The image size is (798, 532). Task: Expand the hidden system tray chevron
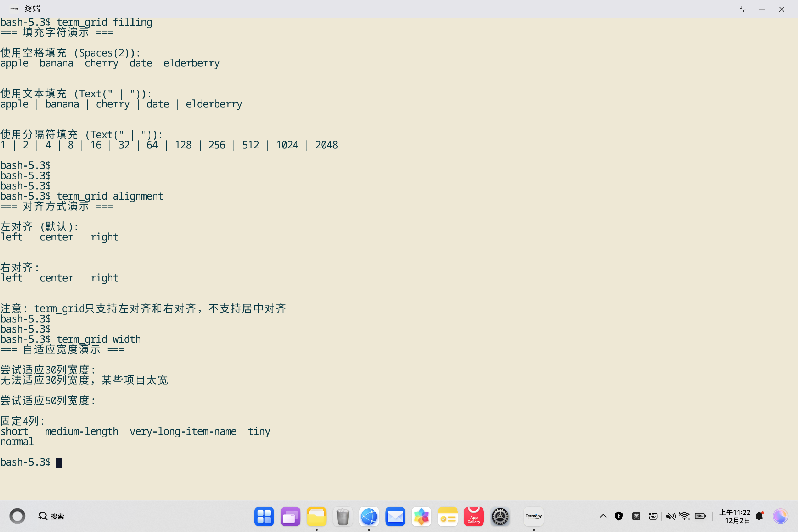603,516
